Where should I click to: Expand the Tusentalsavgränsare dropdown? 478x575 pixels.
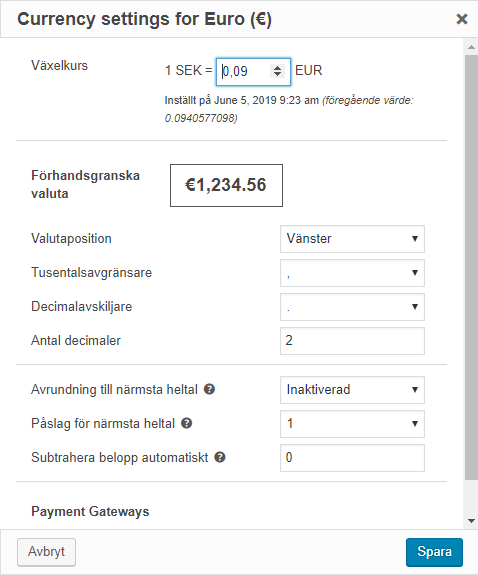point(352,273)
